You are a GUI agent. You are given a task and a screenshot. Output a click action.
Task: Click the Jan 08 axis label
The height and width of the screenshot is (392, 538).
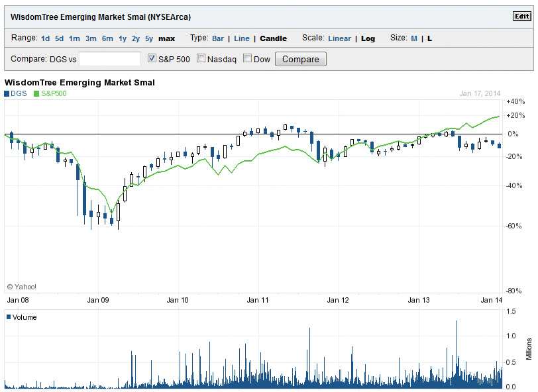point(18,300)
